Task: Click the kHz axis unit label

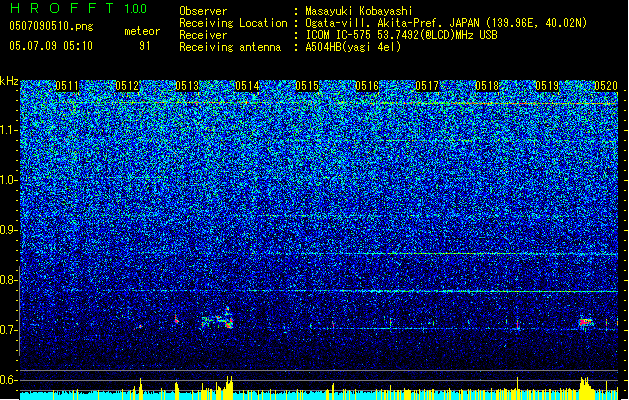Action: tap(9, 81)
